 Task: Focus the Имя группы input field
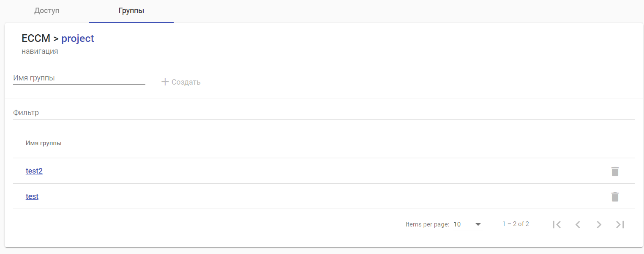coord(79,78)
